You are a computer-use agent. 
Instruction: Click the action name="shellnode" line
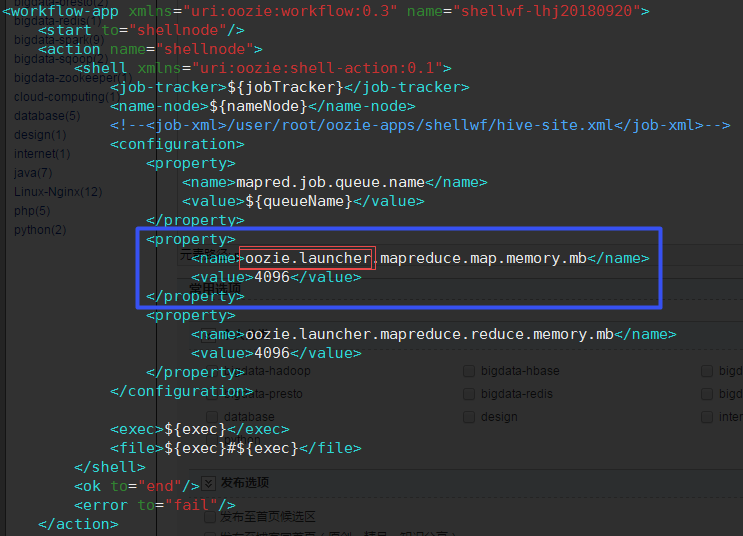click(150, 49)
